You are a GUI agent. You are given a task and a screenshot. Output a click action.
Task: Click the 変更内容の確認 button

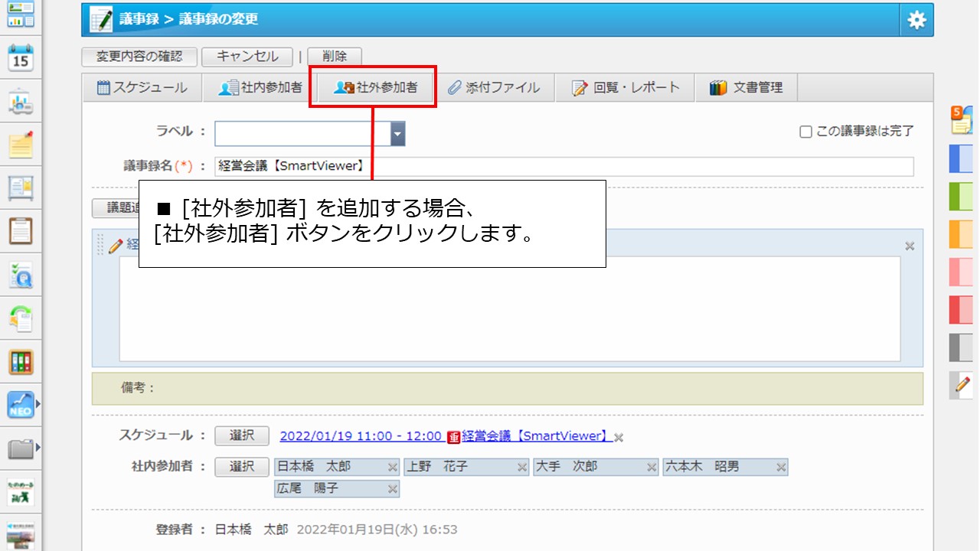tap(139, 56)
